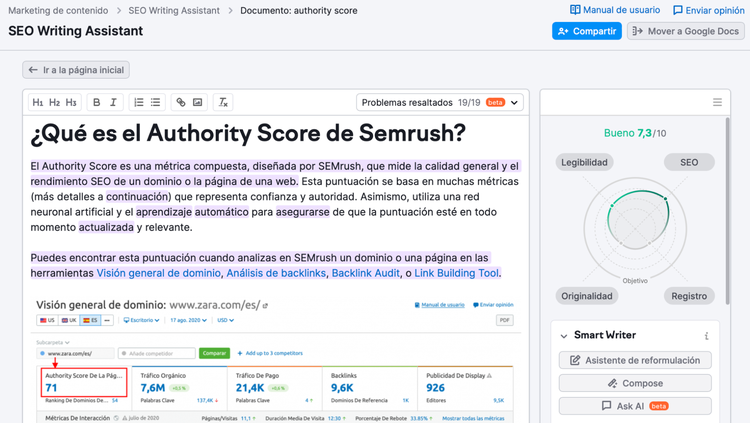Open Análisis de backlinks link

pyautogui.click(x=276, y=273)
